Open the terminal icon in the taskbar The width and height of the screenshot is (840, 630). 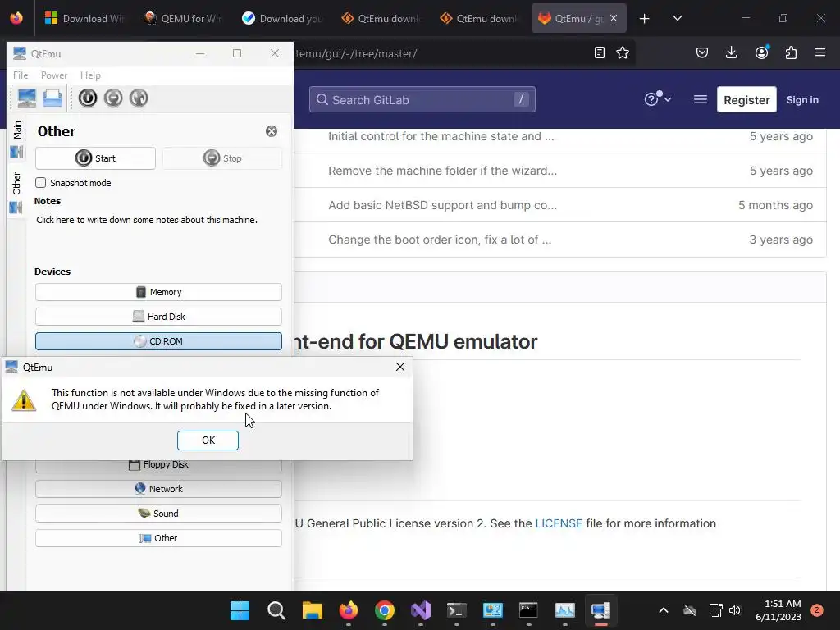[457, 610]
